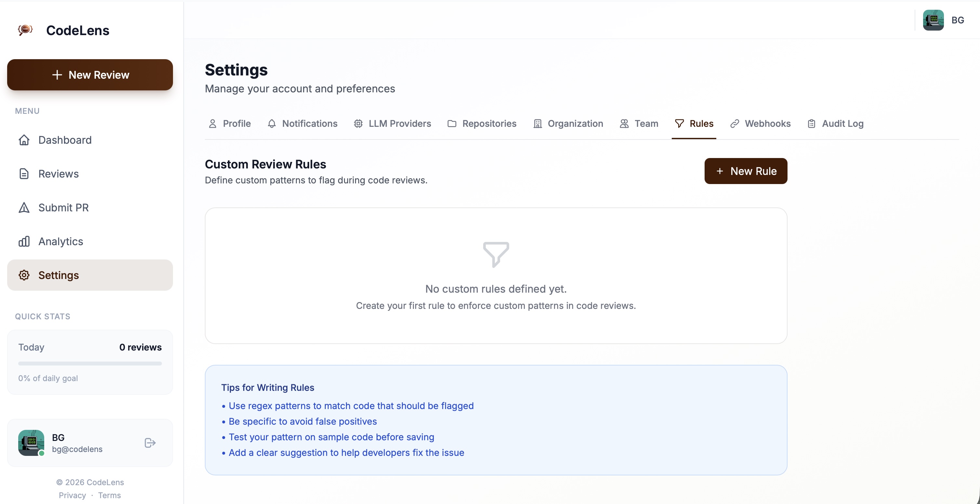
Task: Open the Webhooks tab
Action: pyautogui.click(x=760, y=124)
